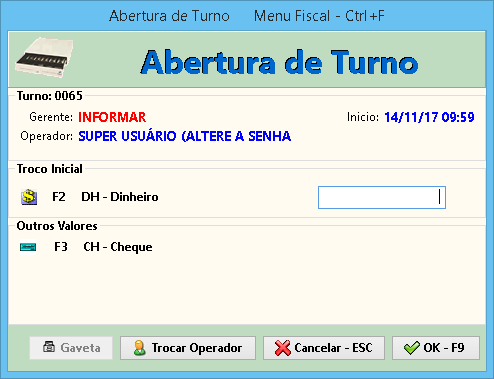This screenshot has width=494, height=379.
Task: Click the large Abertura de Turno heading
Action: point(279,62)
